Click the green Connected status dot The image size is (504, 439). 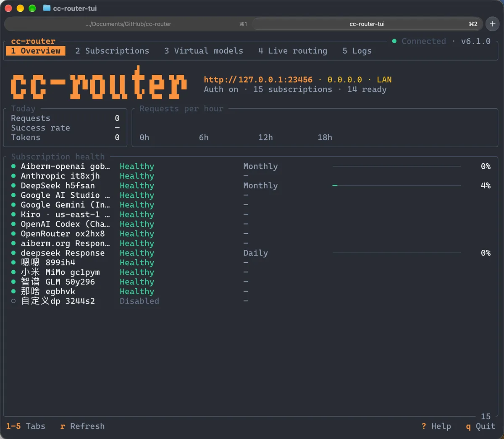[394, 41]
